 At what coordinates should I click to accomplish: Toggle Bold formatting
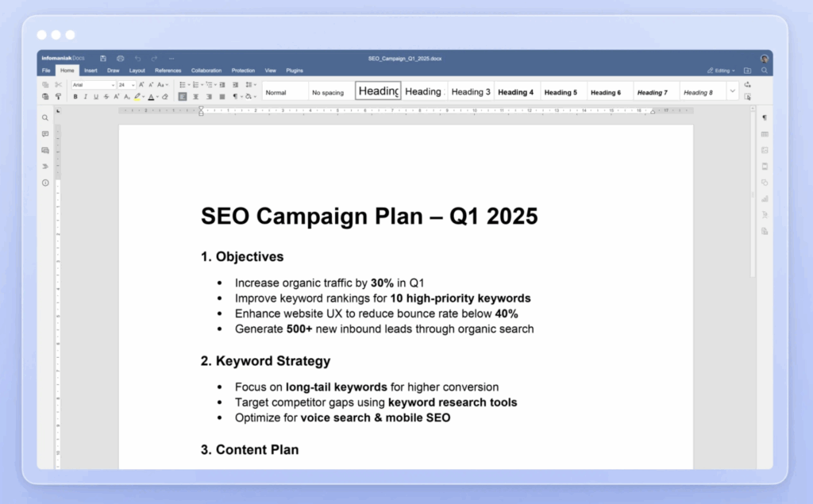click(x=75, y=97)
